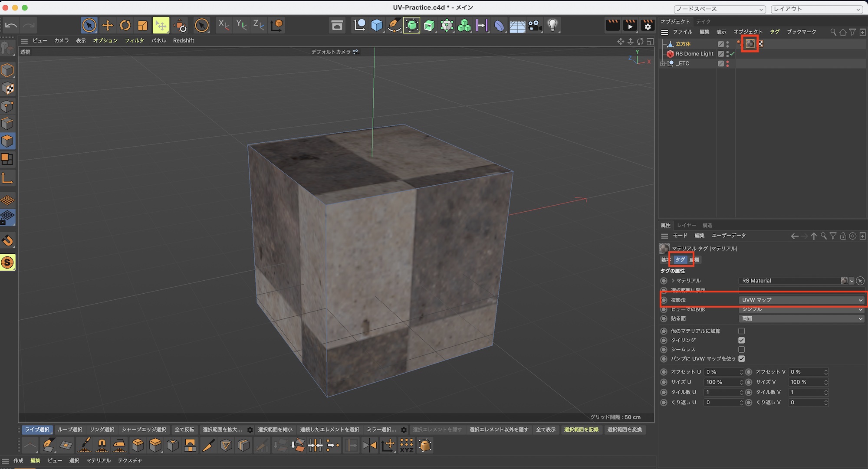Click the Scale tool icon
The image size is (868, 469).
[x=142, y=26]
